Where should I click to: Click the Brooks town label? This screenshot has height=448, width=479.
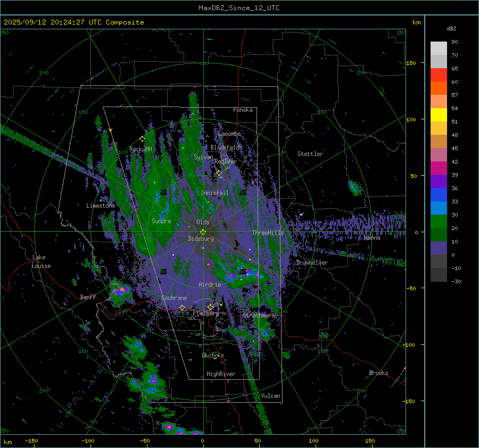coord(378,373)
